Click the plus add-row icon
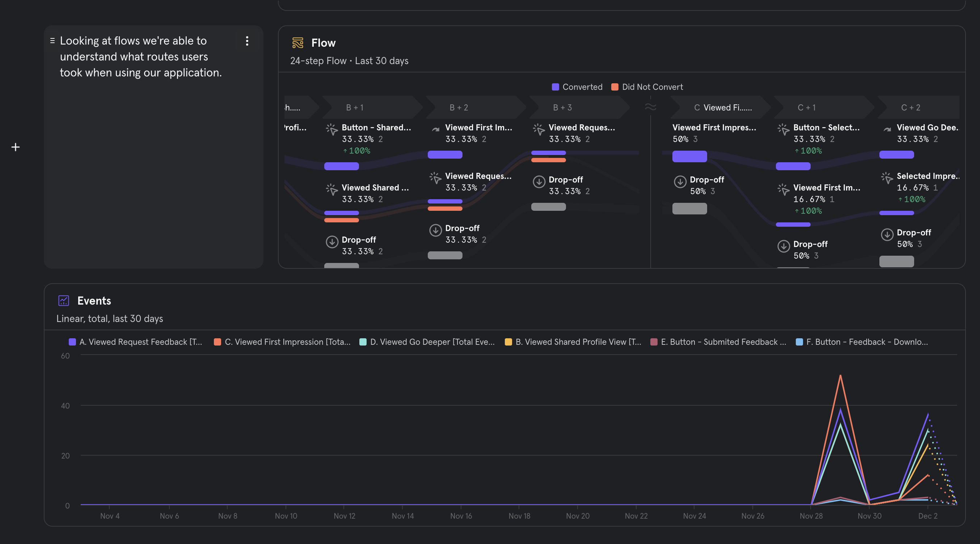The image size is (980, 544). (16, 147)
